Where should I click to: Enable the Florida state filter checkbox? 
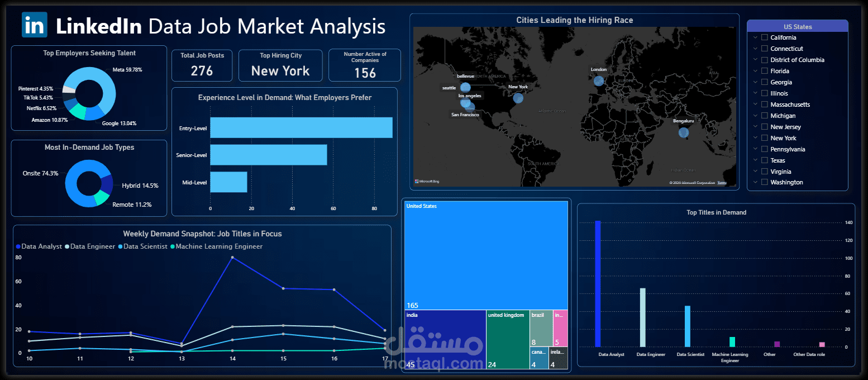[x=765, y=71]
